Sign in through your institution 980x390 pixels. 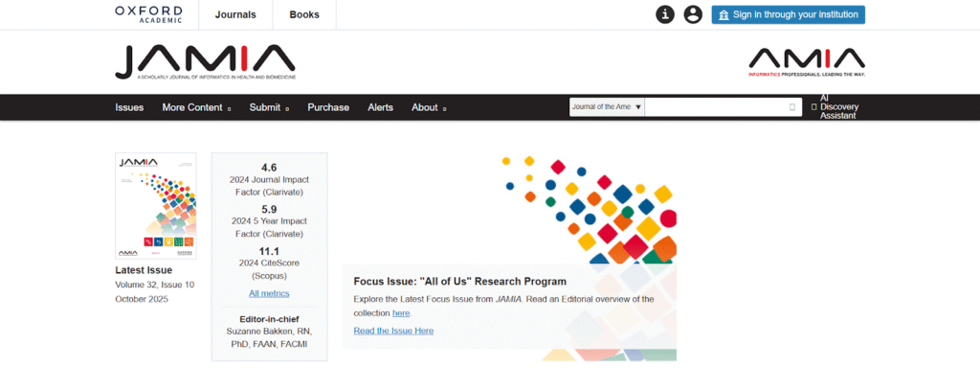pos(788,14)
